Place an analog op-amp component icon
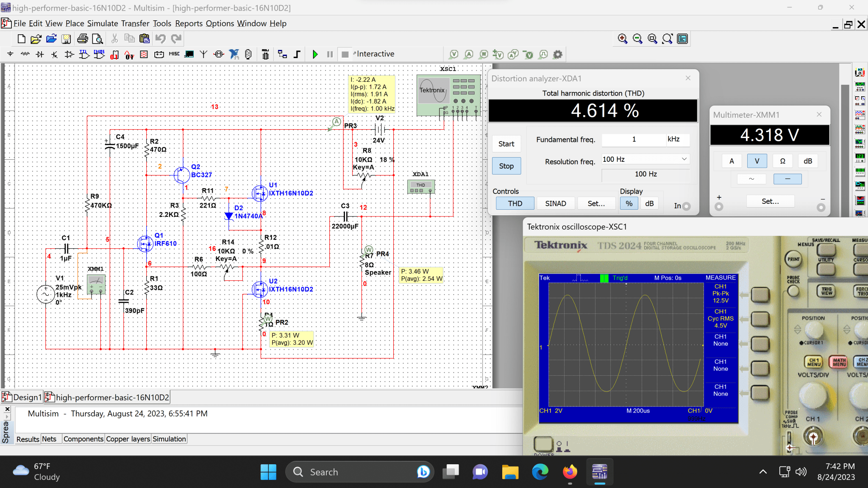 pyautogui.click(x=69, y=54)
